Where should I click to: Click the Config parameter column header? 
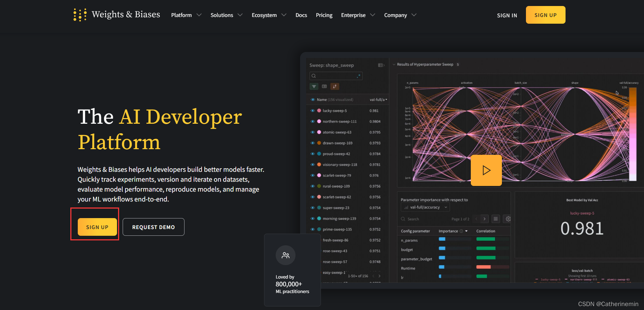(415, 231)
